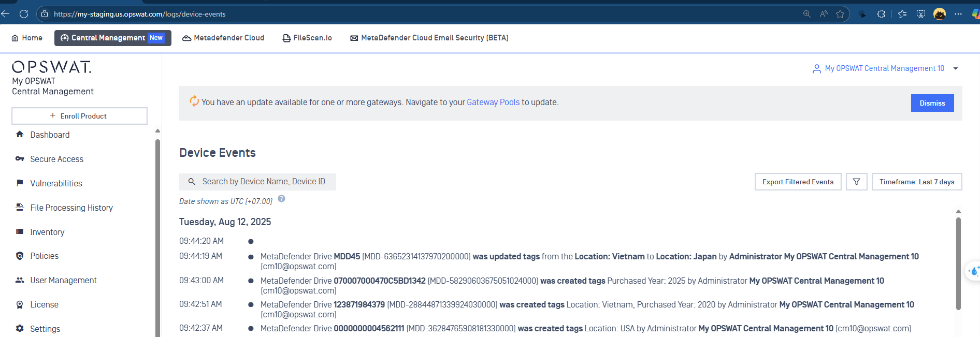
Task: Open the event filter funnel button
Action: point(857,182)
